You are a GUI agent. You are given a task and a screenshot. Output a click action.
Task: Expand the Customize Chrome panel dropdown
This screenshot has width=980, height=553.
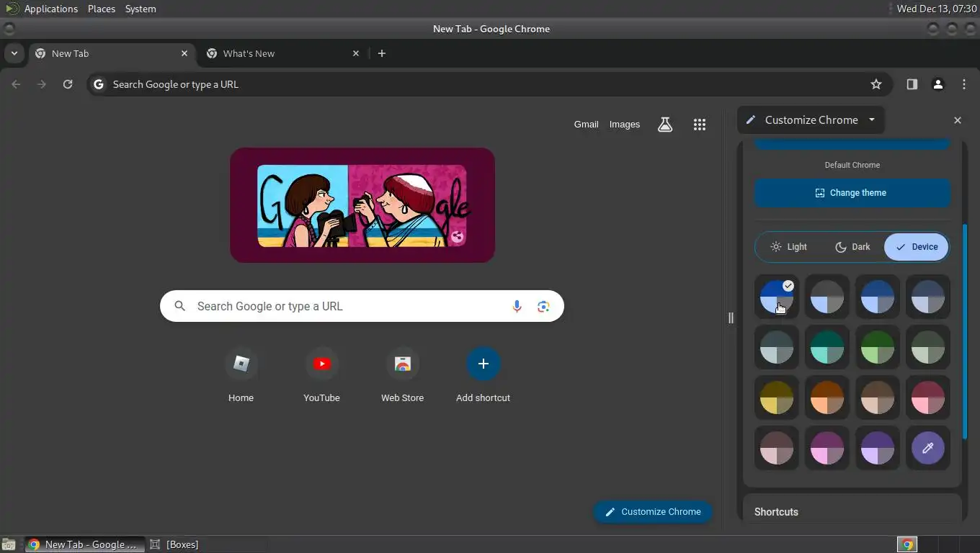(871, 120)
